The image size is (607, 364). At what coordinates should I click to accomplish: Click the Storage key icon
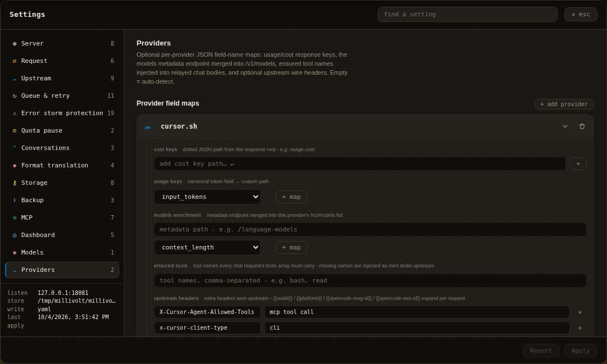[x=14, y=183]
